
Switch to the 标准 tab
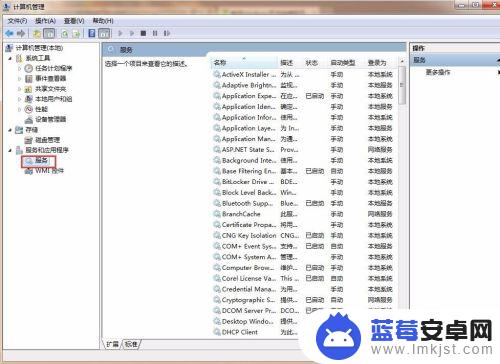[131, 344]
